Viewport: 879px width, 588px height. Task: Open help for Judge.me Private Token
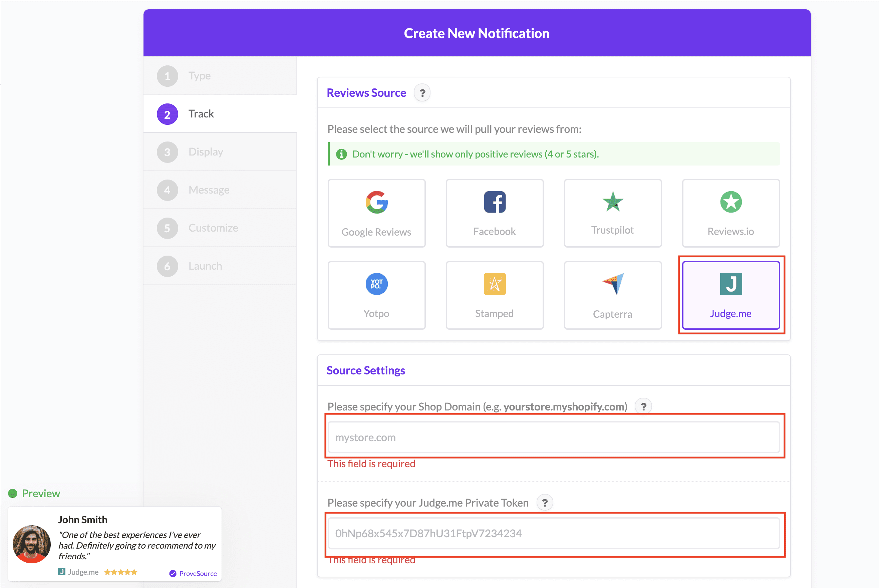pos(545,503)
